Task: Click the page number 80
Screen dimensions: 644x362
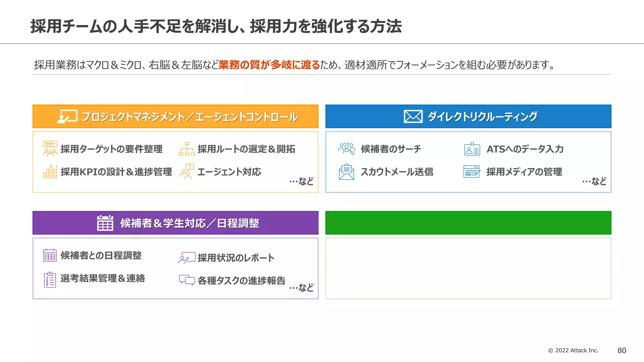Action: pos(622,351)
